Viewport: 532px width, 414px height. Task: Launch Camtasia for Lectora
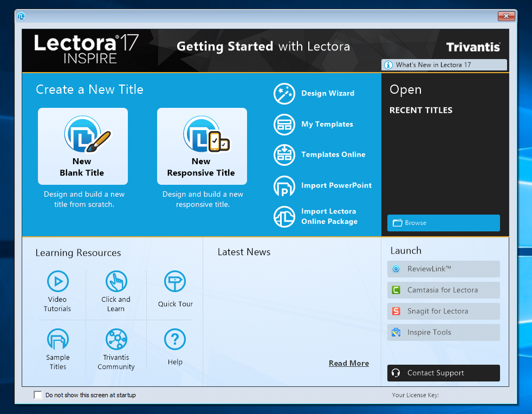tap(443, 290)
